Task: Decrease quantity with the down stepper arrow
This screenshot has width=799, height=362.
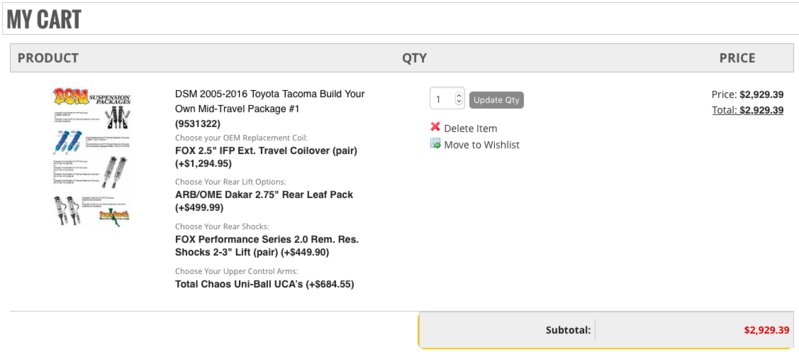Action: (x=459, y=102)
